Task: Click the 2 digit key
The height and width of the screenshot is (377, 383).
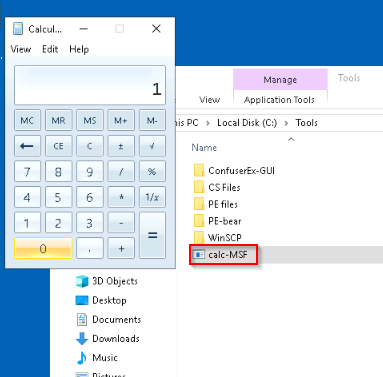Action: coord(58,223)
